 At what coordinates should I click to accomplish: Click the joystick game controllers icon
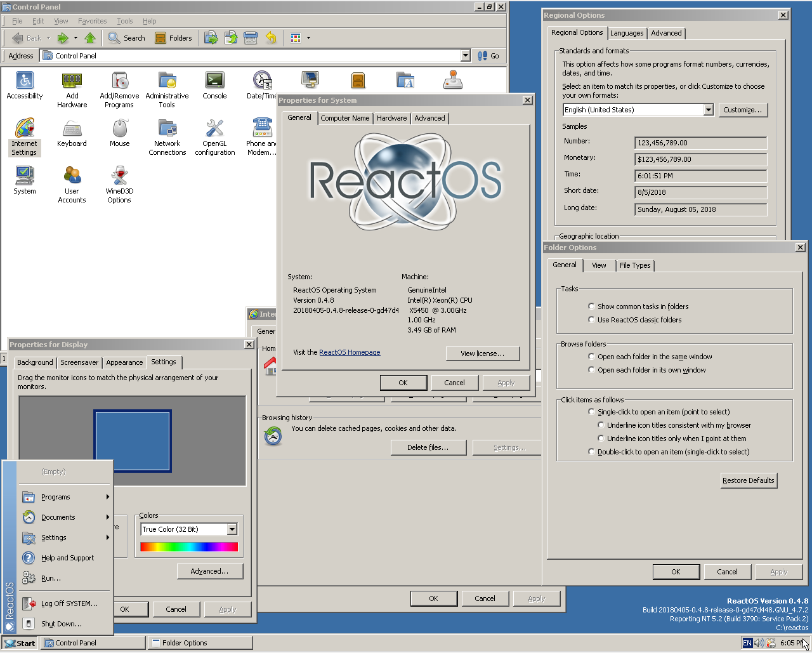pos(452,81)
